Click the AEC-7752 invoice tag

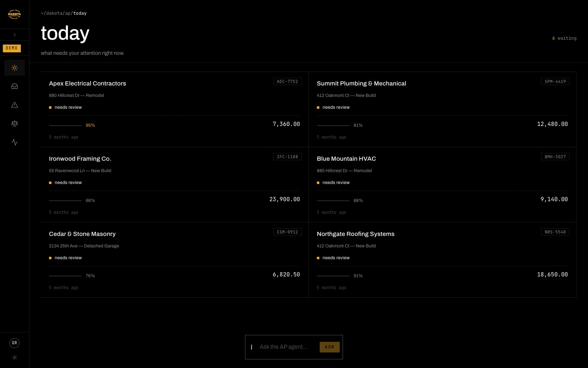coord(287,81)
